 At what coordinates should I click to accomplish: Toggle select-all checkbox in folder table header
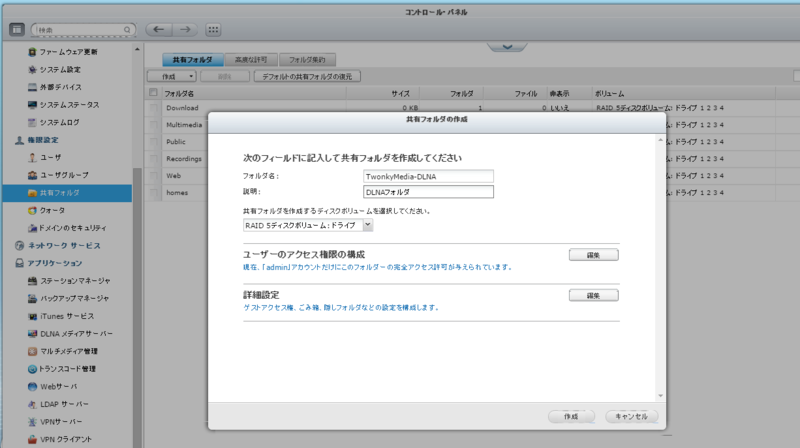(153, 92)
